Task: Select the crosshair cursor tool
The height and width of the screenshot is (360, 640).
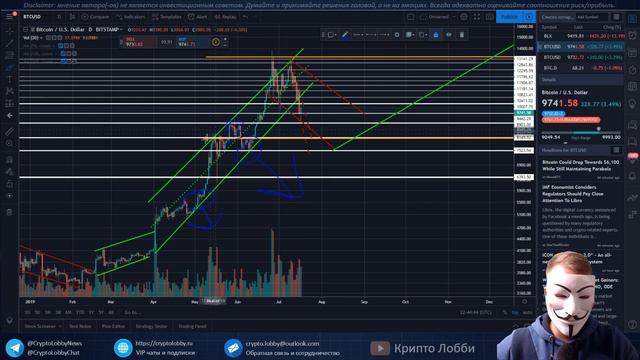Action: [x=9, y=31]
